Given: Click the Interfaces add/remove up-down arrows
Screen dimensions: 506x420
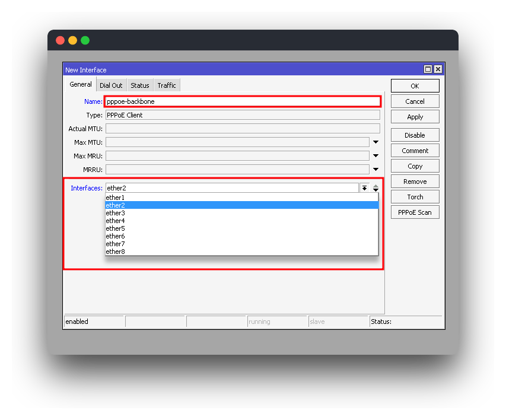Looking at the screenshot, I should coord(375,188).
